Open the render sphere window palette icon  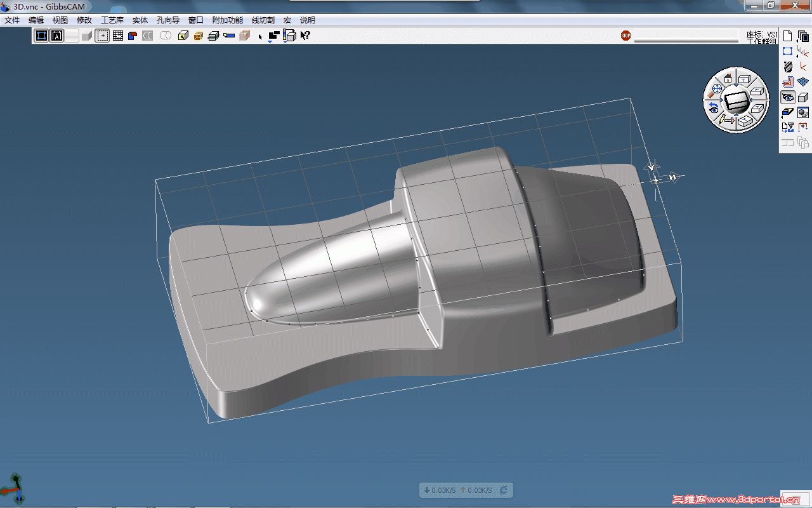click(803, 112)
